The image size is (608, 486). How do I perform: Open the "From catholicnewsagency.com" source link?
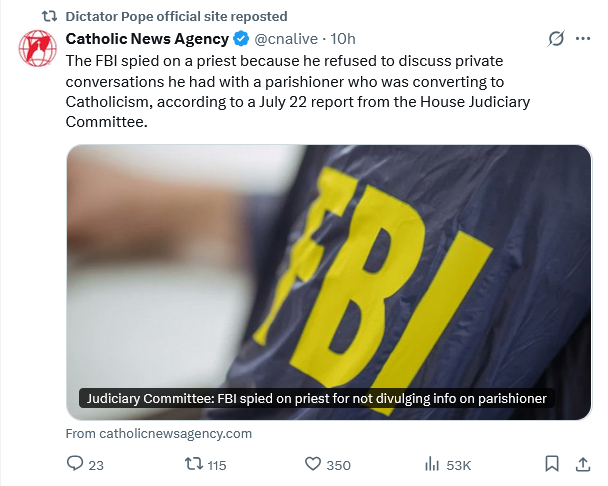pyautogui.click(x=159, y=434)
